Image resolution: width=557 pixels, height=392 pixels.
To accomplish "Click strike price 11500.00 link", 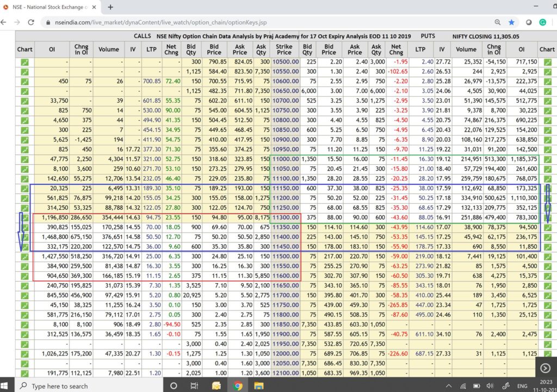I will click(285, 256).
